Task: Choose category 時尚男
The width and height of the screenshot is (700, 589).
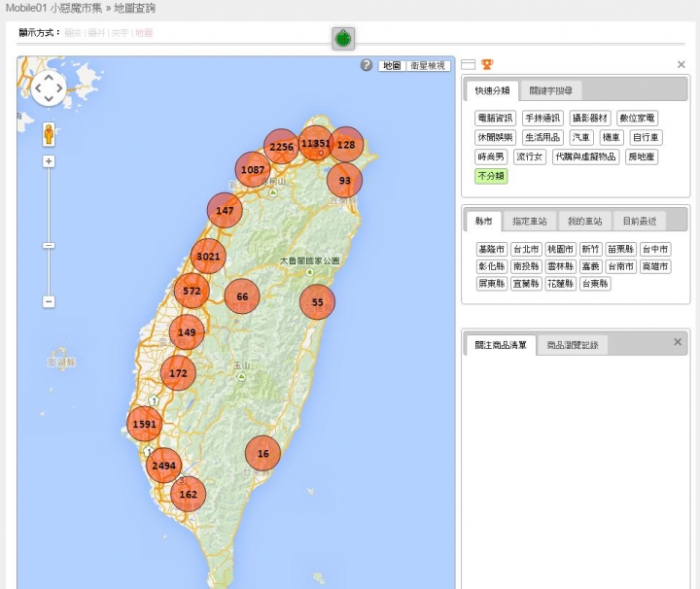Action: click(x=491, y=156)
